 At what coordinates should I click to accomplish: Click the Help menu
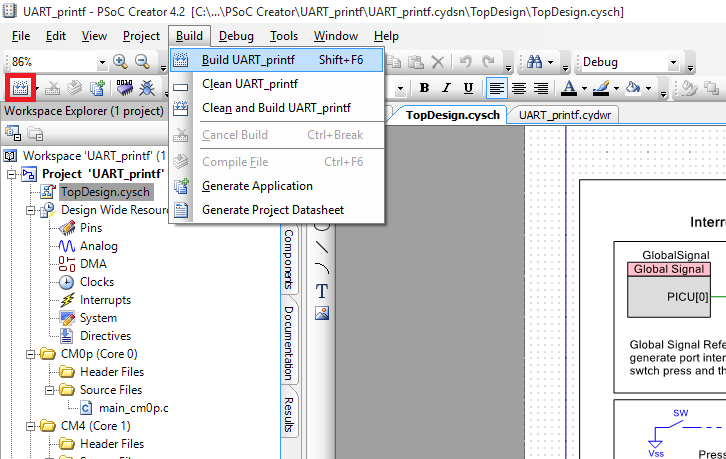coord(386,36)
